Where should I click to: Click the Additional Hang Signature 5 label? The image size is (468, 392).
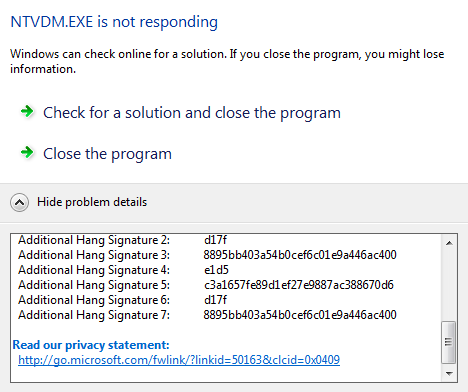tap(94, 285)
